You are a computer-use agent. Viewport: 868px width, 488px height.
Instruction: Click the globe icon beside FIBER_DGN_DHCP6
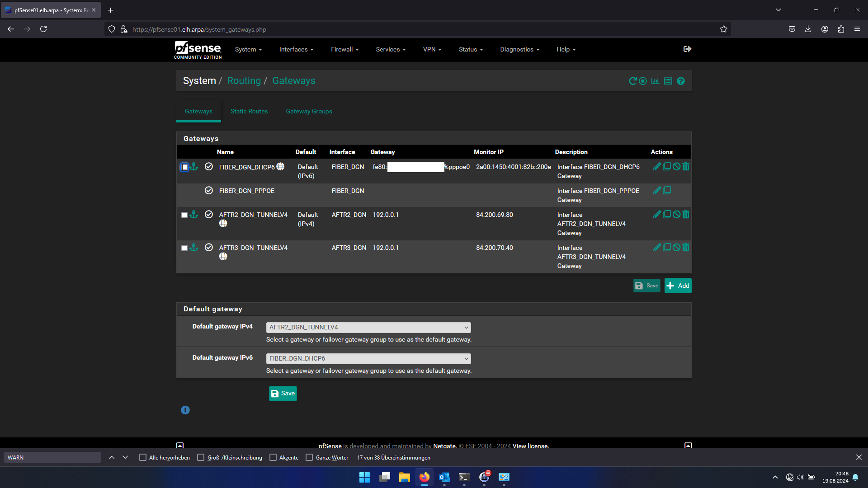point(280,167)
